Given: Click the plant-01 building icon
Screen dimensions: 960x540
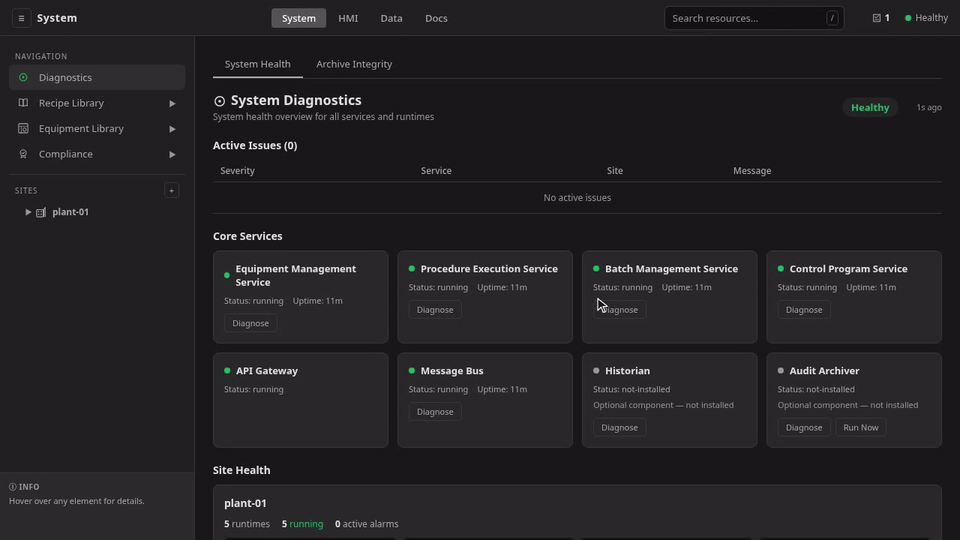Looking at the screenshot, I should pyautogui.click(x=41, y=212).
